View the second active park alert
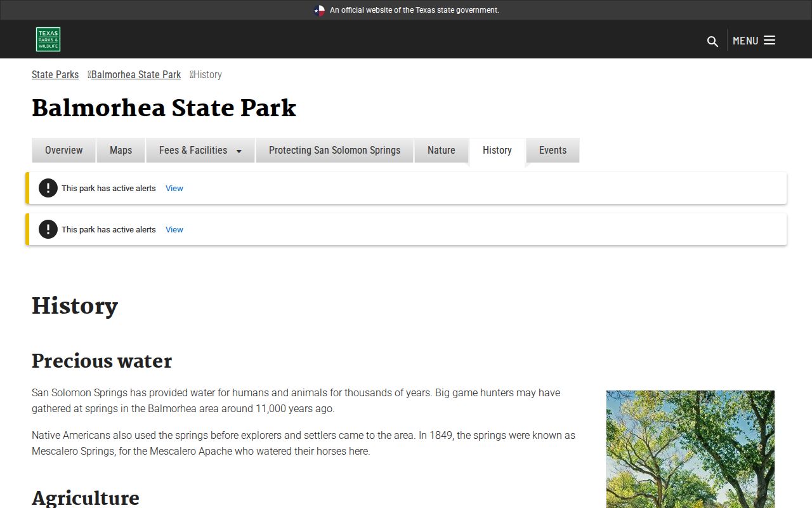Screen dimensions: 812x508 (x=174, y=229)
